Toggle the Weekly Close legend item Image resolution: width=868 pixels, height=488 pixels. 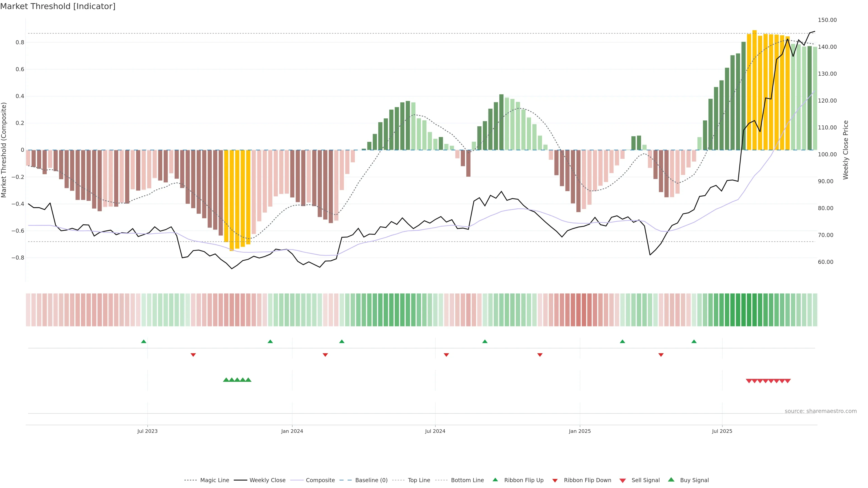click(267, 480)
